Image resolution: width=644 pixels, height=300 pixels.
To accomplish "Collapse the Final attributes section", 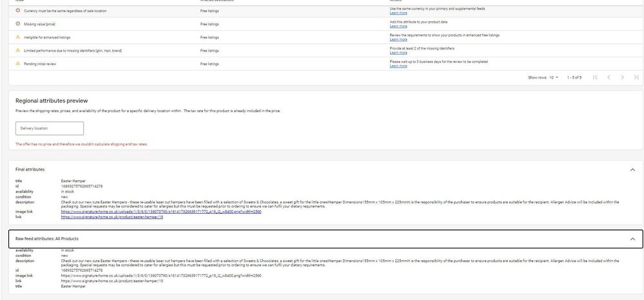I will tap(631, 169).
